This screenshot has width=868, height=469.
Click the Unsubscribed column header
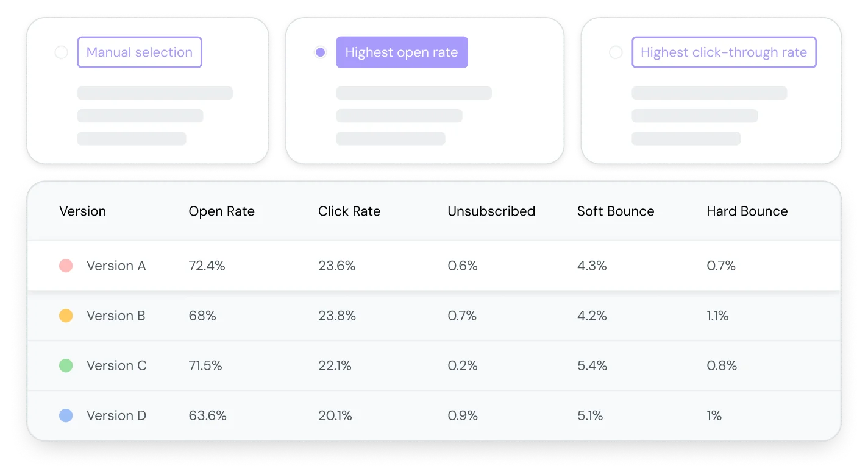pos(491,211)
